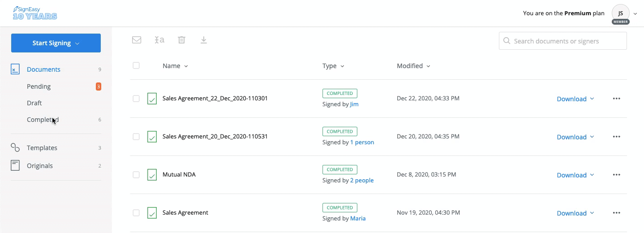Image resolution: width=644 pixels, height=233 pixels.
Task: Click the SignEasy 10 Years logo
Action: pyautogui.click(x=35, y=13)
